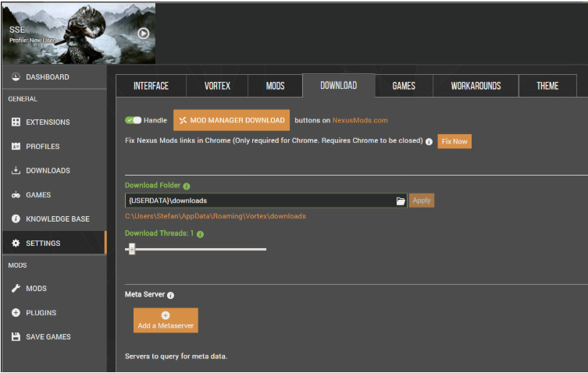Click the Download Threads slider handle

click(x=132, y=249)
